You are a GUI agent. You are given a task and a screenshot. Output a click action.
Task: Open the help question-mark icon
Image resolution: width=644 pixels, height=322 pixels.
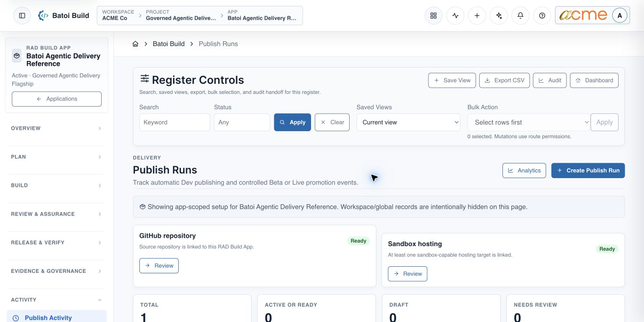tap(542, 15)
